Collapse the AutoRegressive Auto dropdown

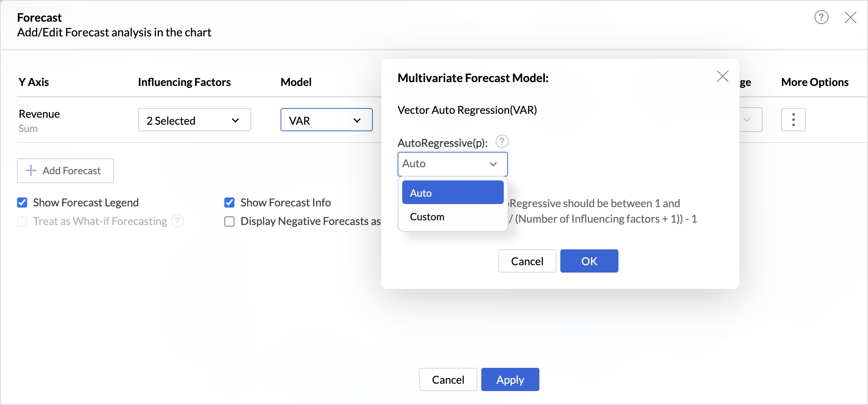453,164
